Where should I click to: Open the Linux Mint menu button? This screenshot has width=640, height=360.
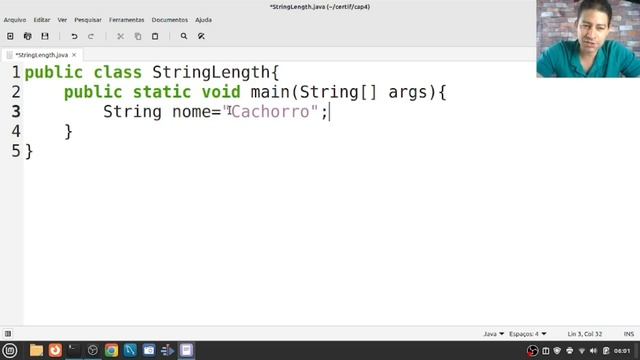pyautogui.click(x=10, y=350)
